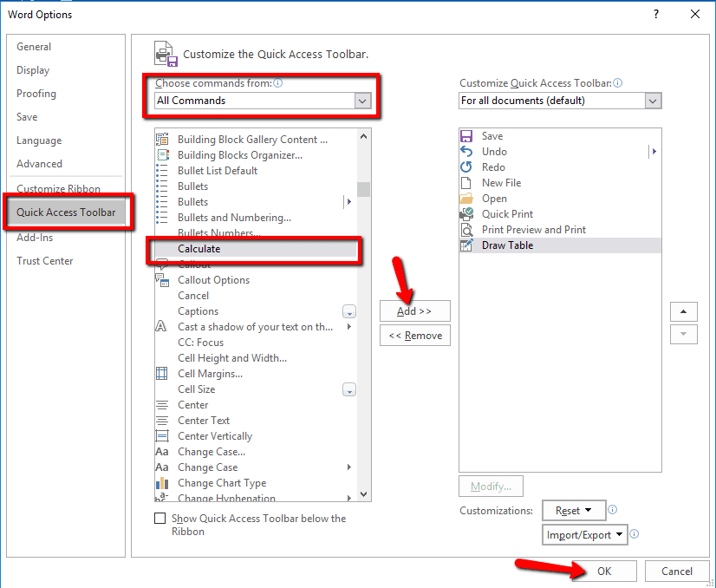
Task: Expand the Cast a shadow submenu arrow
Action: tap(349, 327)
